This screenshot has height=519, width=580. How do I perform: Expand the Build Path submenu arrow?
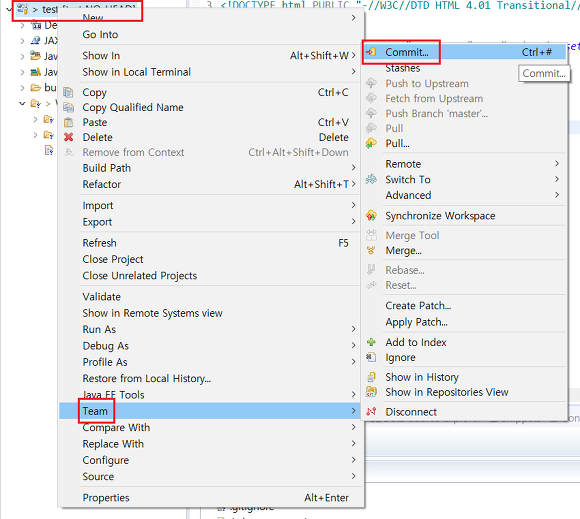tap(354, 168)
